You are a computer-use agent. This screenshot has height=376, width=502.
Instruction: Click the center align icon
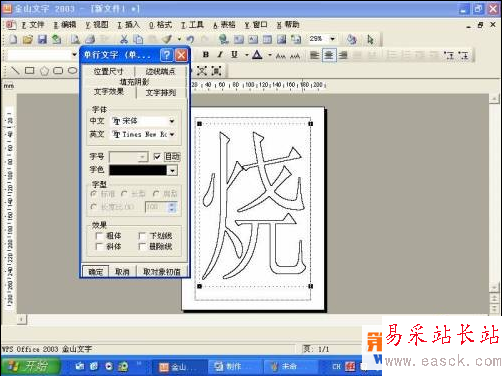329,55
